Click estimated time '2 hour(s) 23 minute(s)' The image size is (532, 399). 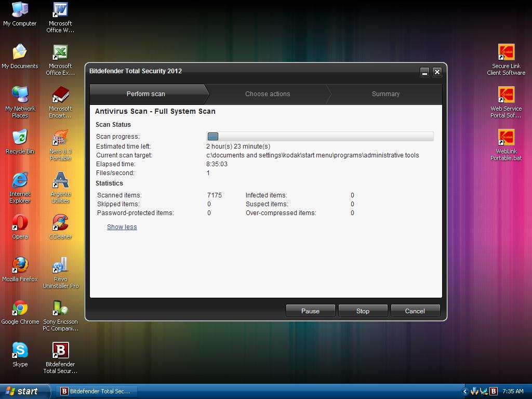238,147
